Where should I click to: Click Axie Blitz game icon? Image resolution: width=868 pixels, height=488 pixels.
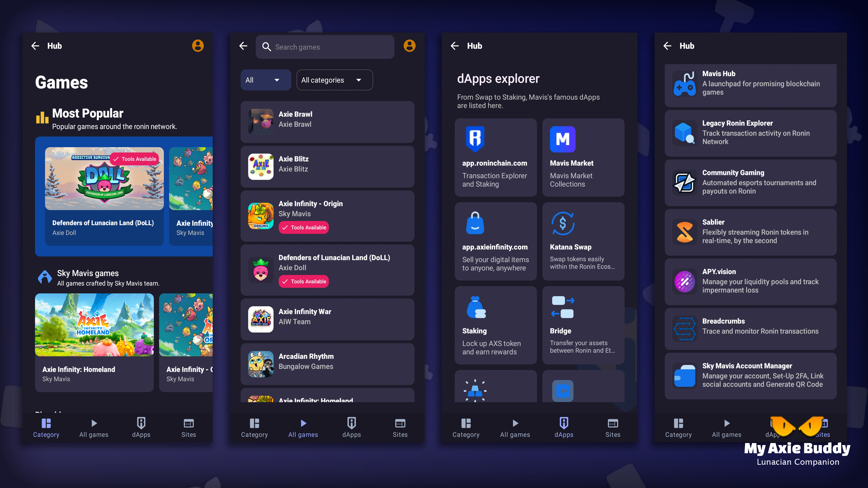261,167
